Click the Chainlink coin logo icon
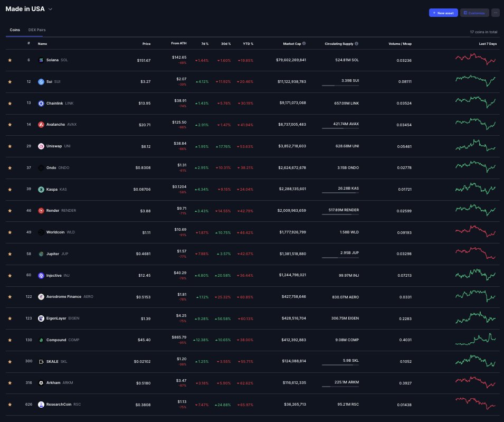This screenshot has height=422, width=504. pyautogui.click(x=41, y=103)
